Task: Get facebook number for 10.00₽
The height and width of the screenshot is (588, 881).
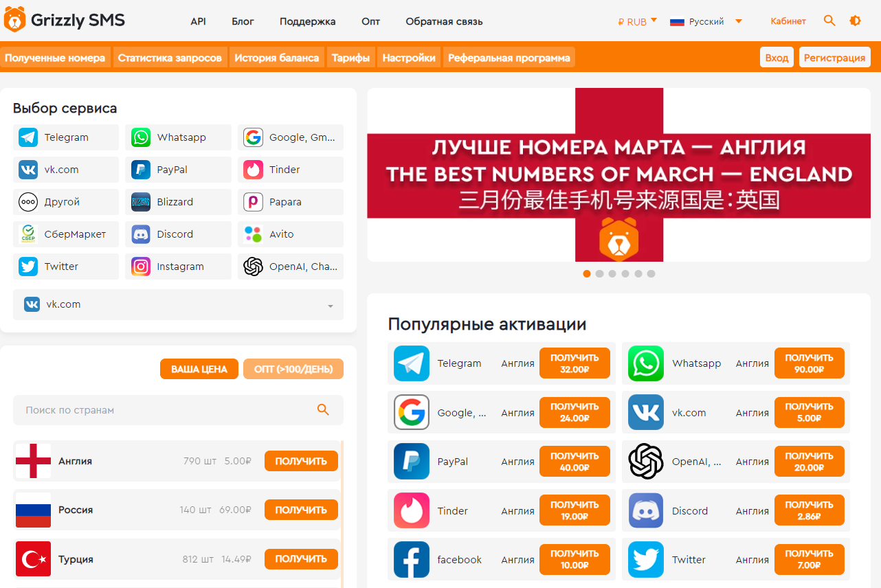Action: (x=575, y=560)
